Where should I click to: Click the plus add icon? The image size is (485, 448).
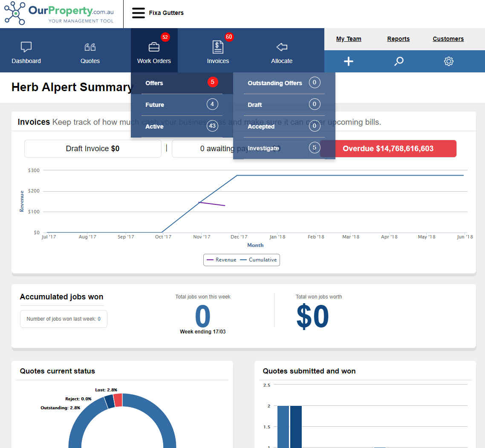click(x=349, y=61)
